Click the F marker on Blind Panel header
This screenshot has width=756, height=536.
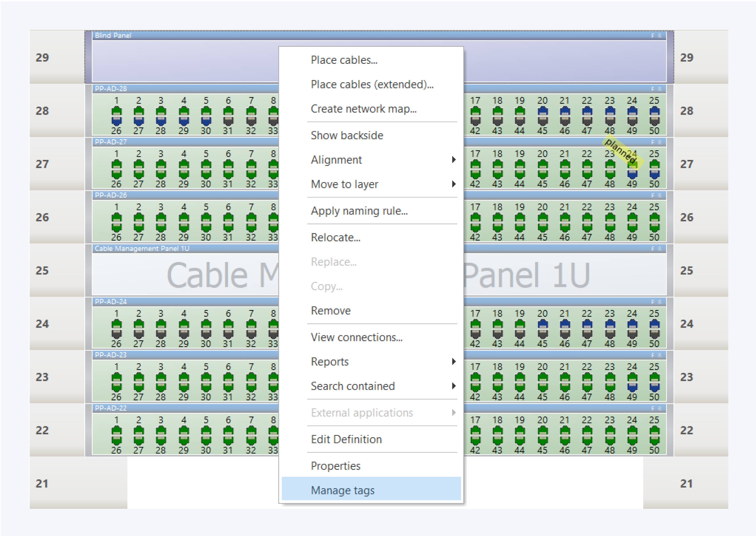[x=652, y=36]
